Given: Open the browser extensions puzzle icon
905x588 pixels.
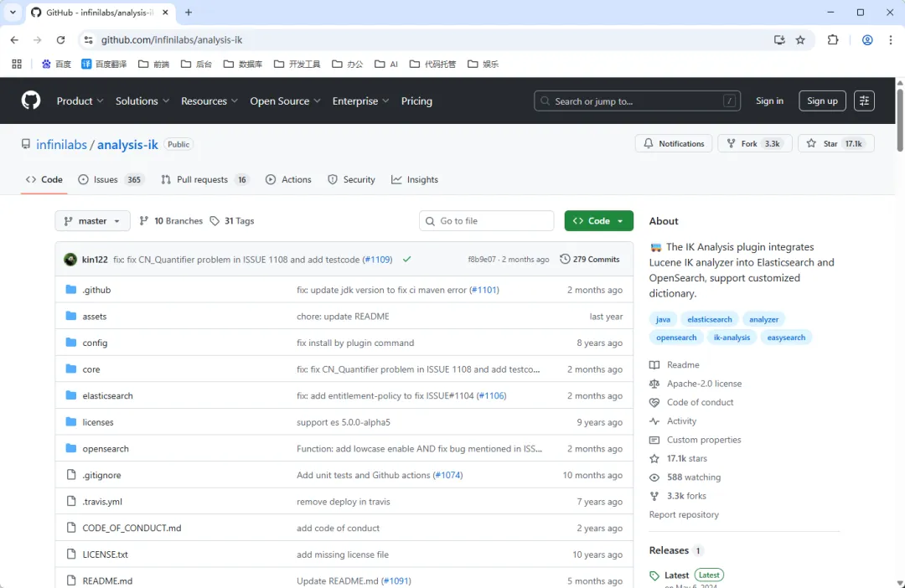Looking at the screenshot, I should (833, 40).
